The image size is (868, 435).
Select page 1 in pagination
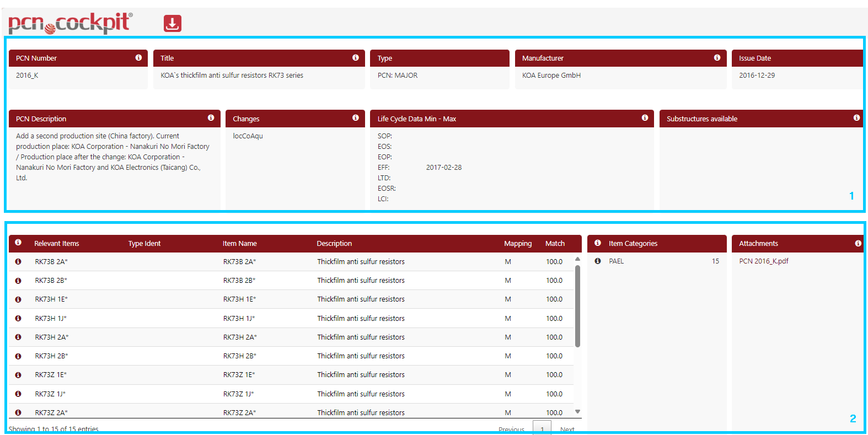[x=542, y=428]
